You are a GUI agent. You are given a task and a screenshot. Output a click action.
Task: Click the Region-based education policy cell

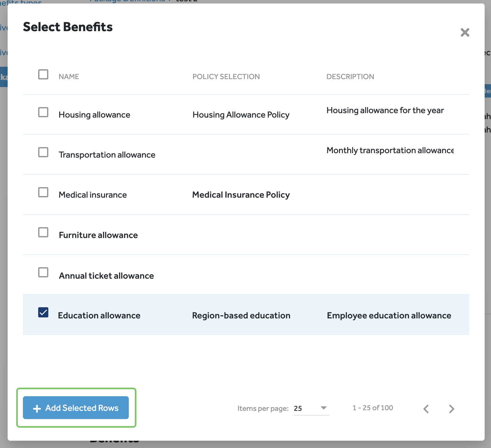pos(241,316)
